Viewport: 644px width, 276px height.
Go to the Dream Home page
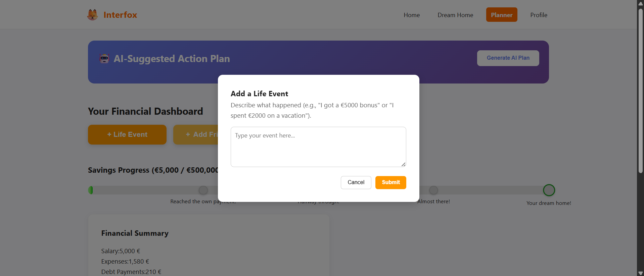(455, 15)
